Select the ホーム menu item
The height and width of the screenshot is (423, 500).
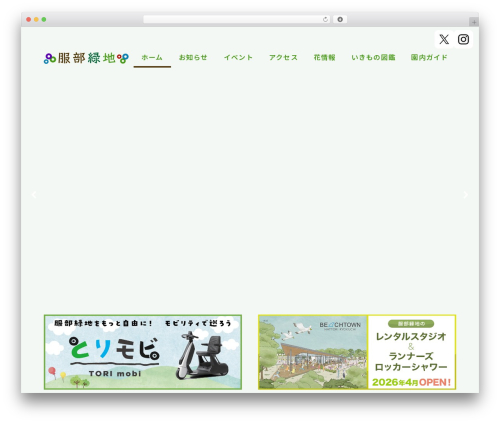click(152, 58)
